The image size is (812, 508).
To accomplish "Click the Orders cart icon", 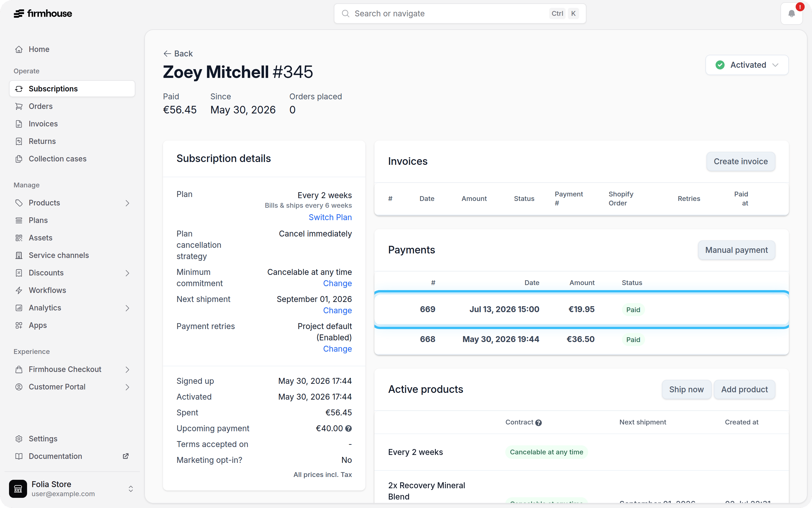I will [x=19, y=106].
